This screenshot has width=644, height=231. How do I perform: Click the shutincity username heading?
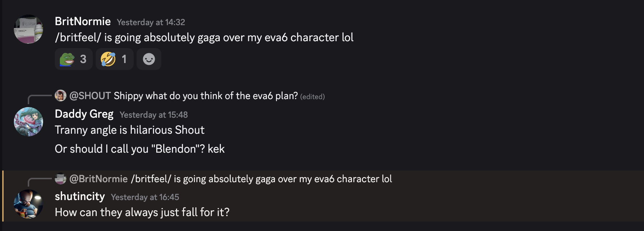point(80,196)
